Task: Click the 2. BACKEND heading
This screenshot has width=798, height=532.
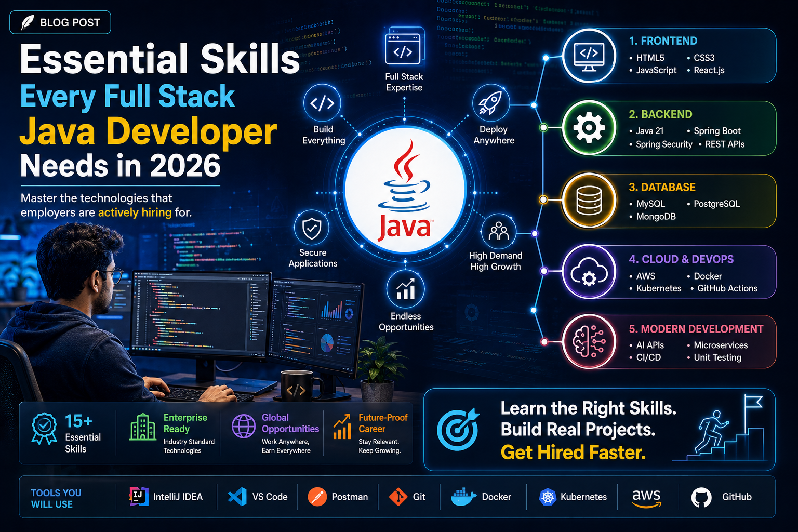Action: pos(660,114)
